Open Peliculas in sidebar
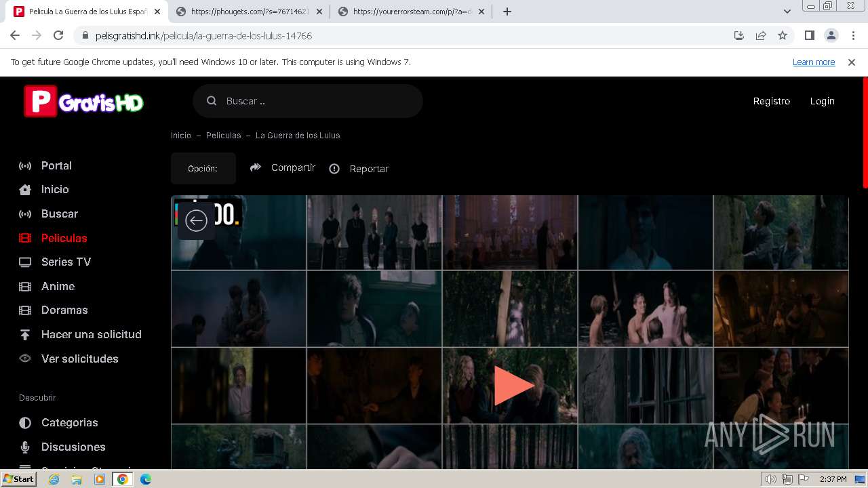 (x=64, y=238)
